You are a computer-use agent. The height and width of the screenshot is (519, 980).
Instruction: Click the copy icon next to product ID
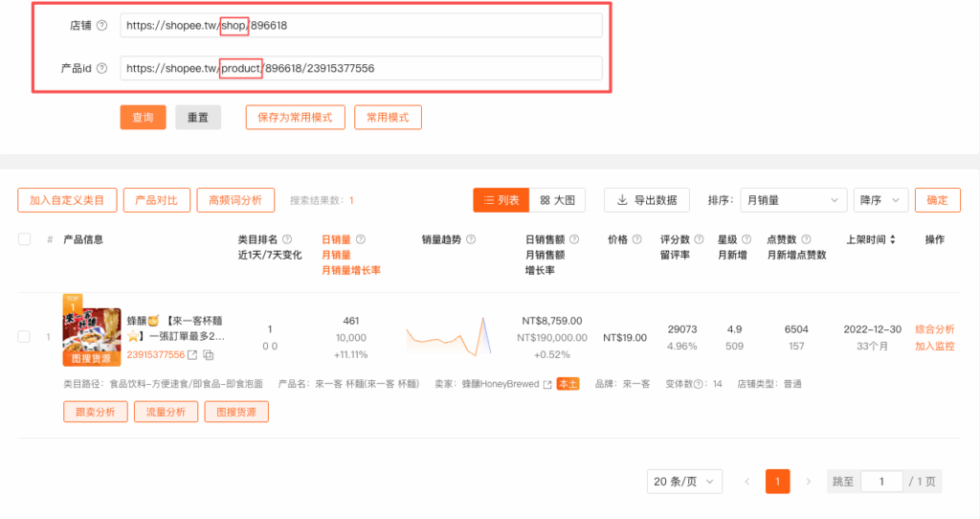[208, 355]
